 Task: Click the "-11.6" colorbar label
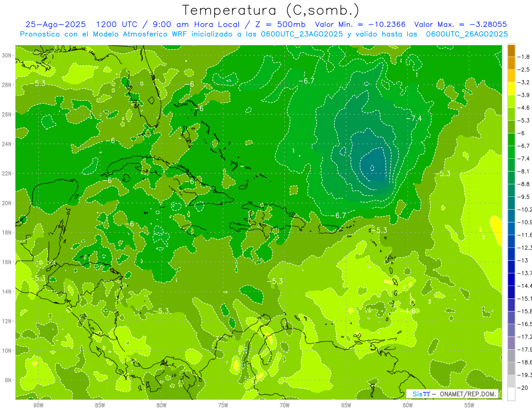pos(526,235)
